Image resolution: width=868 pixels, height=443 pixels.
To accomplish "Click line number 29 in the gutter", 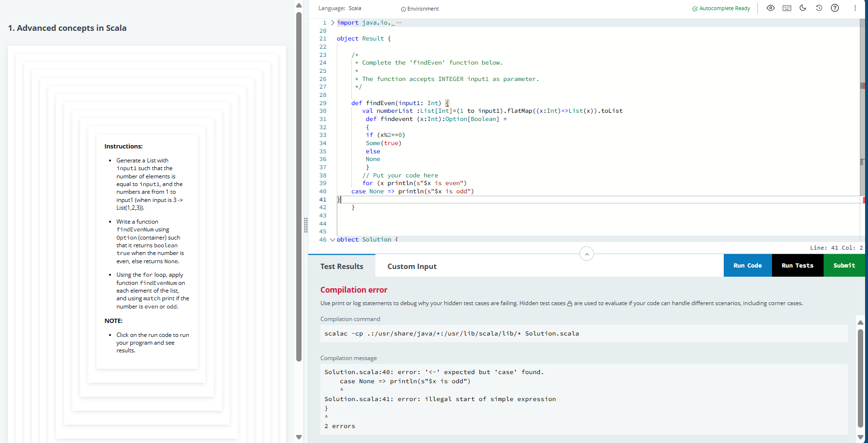I will pyautogui.click(x=323, y=103).
